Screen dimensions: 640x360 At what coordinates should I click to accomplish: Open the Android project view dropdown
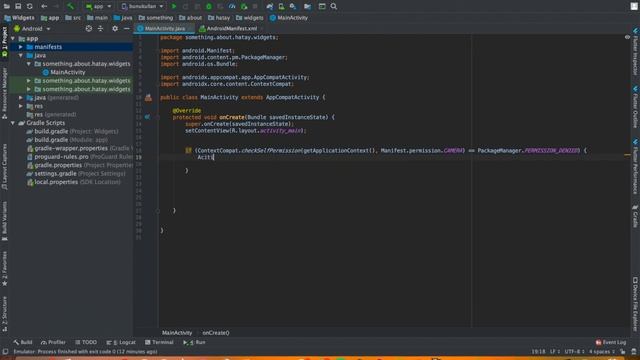[32, 29]
